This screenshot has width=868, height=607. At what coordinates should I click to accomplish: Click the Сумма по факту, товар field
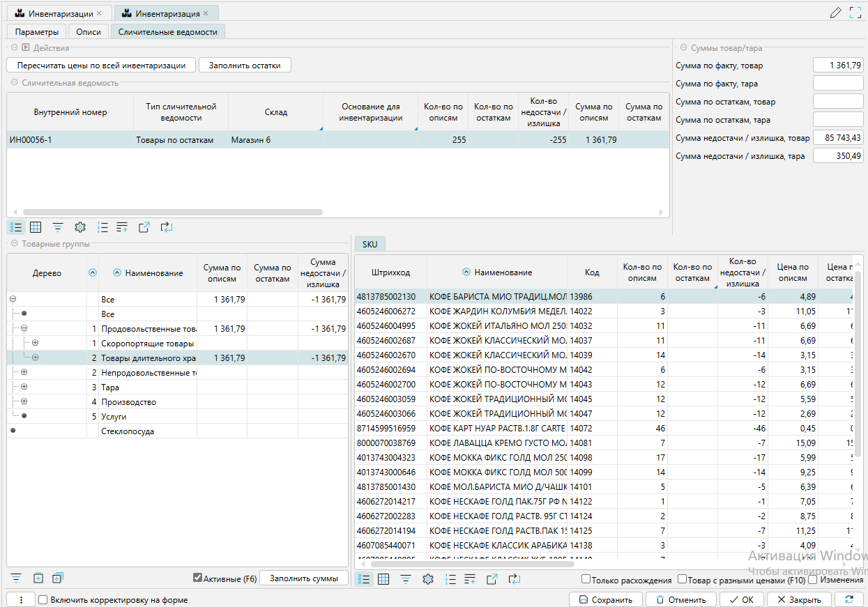[x=838, y=66]
